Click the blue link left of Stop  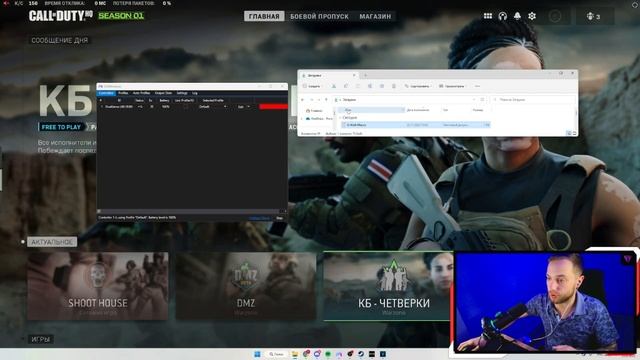[260, 218]
